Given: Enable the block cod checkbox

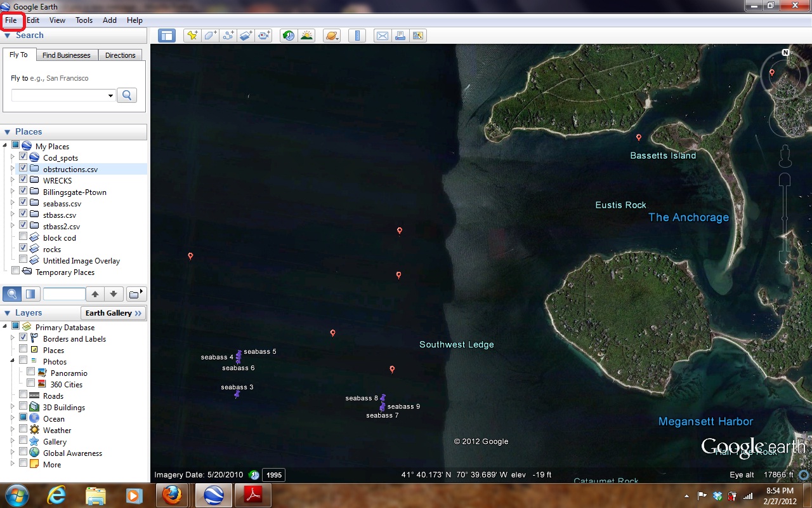Looking at the screenshot, I should point(23,237).
